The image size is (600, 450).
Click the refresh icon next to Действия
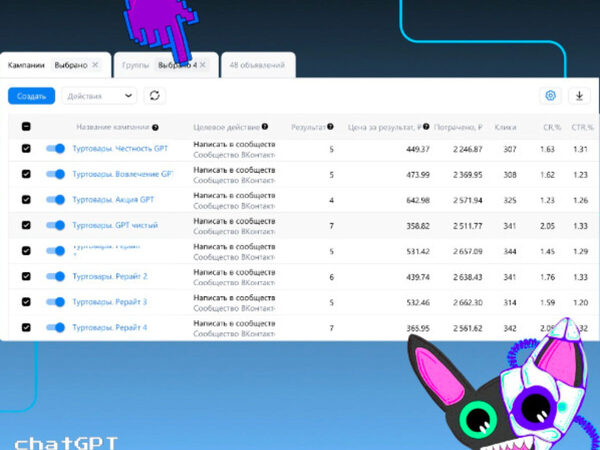point(154,95)
